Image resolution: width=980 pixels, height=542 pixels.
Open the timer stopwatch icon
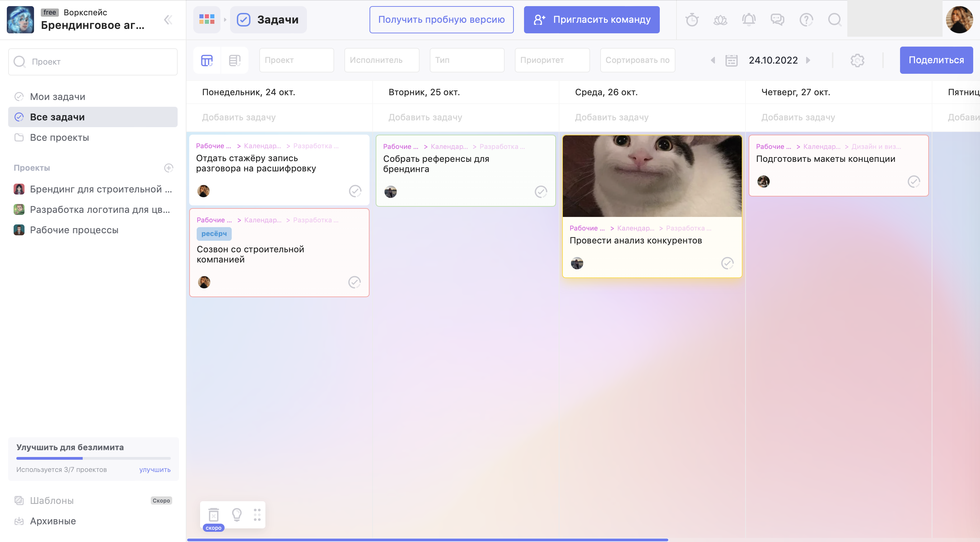[x=692, y=20]
